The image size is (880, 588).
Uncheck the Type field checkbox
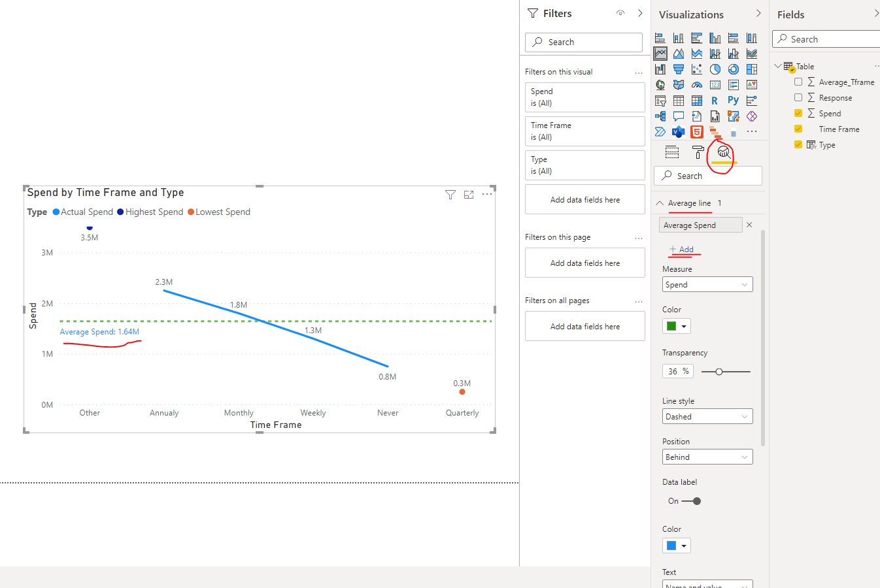coord(798,145)
